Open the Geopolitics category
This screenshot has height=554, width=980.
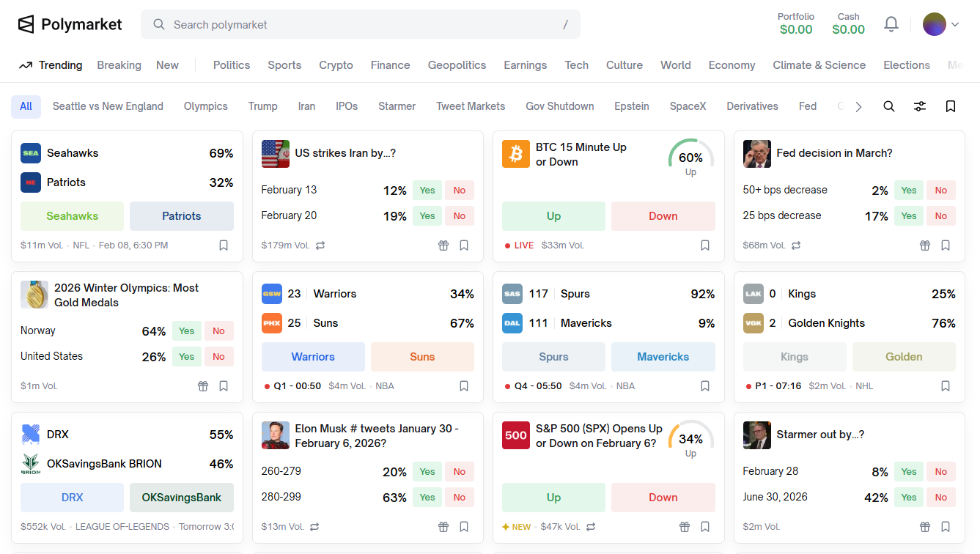point(457,65)
